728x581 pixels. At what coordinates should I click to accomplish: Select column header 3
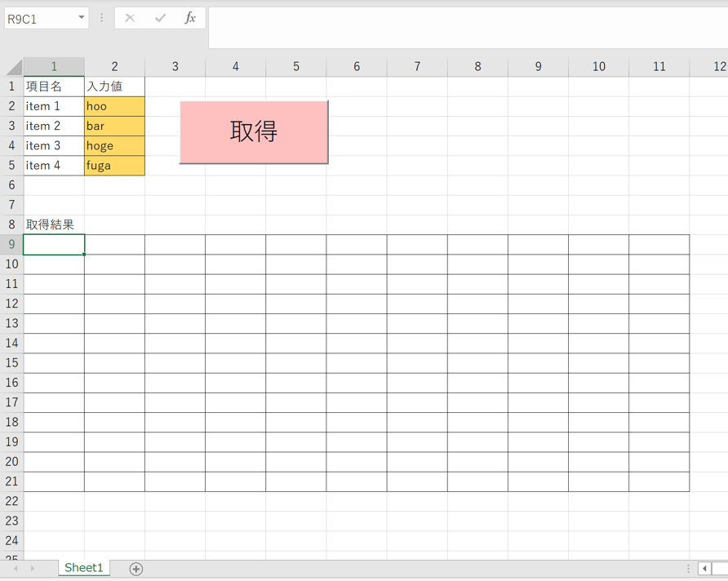coord(175,67)
